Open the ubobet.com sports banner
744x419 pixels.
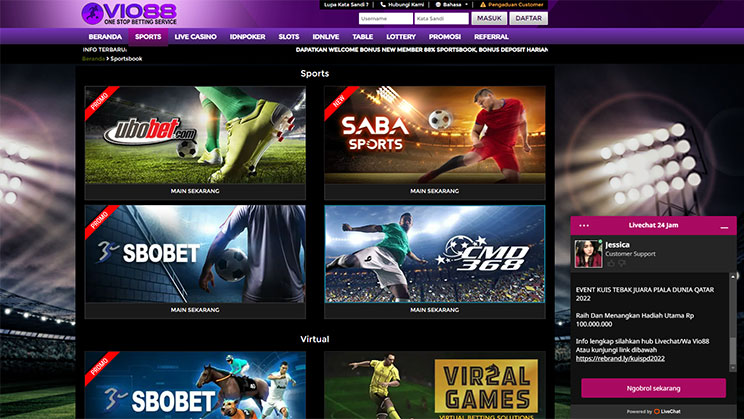(x=195, y=135)
